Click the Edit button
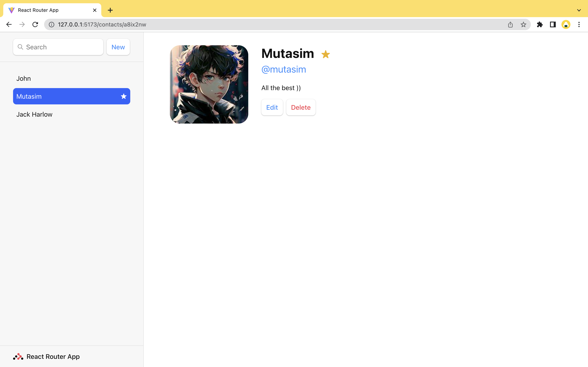The image size is (588, 367). (x=272, y=107)
